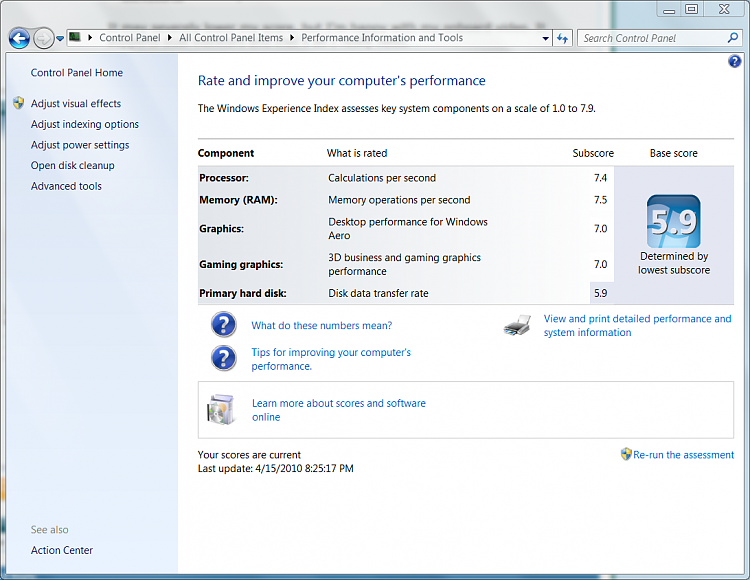The height and width of the screenshot is (580, 750).
Task: Click Last update timestamp text
Action: tap(276, 468)
